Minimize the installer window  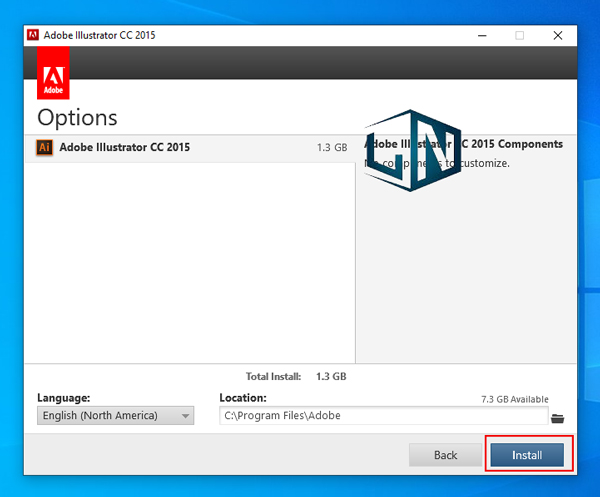[x=482, y=36]
